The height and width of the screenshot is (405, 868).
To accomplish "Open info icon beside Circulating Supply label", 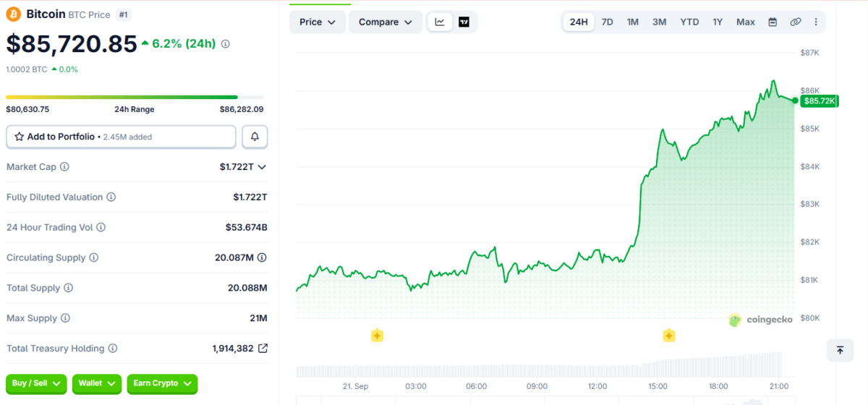I will point(94,258).
